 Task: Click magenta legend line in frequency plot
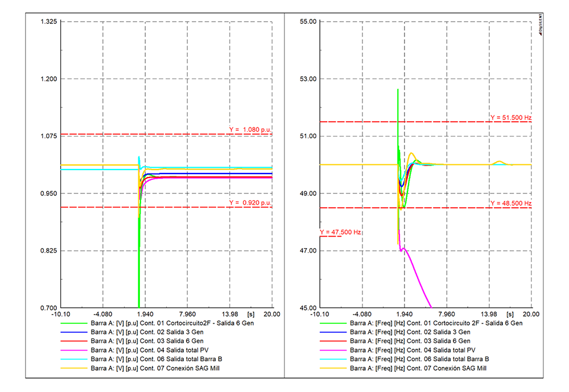pyautogui.click(x=333, y=350)
